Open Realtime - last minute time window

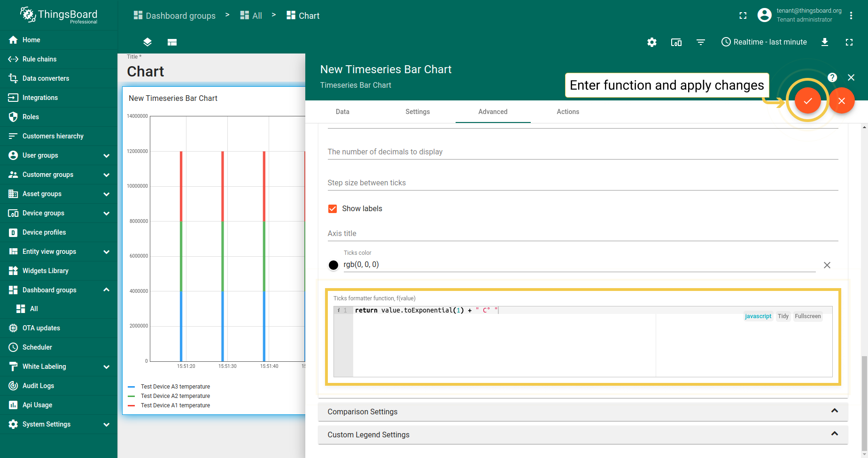click(x=764, y=42)
